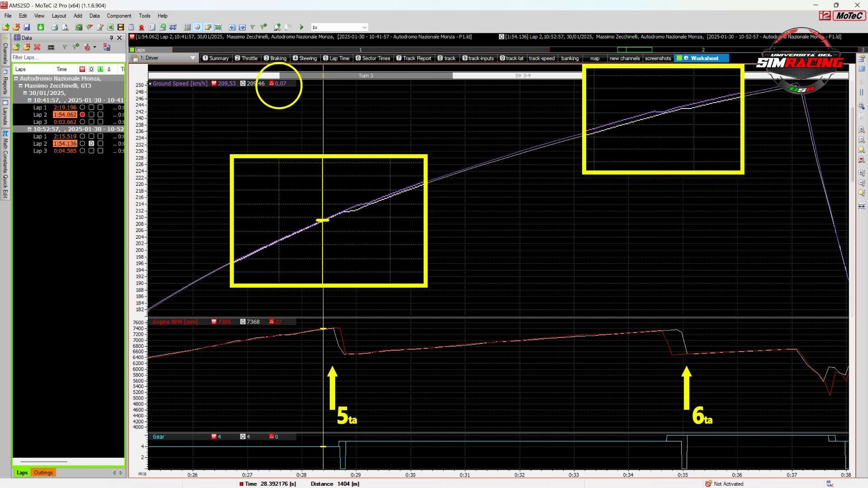Enable overlay checkbox for Lap 3 0:04.585

coord(91,151)
